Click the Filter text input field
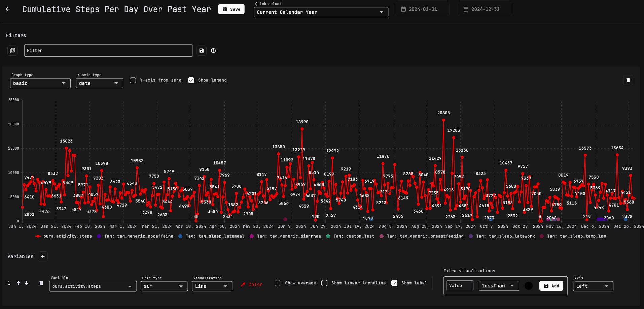Screen dimensions: 644x309 click(x=108, y=50)
